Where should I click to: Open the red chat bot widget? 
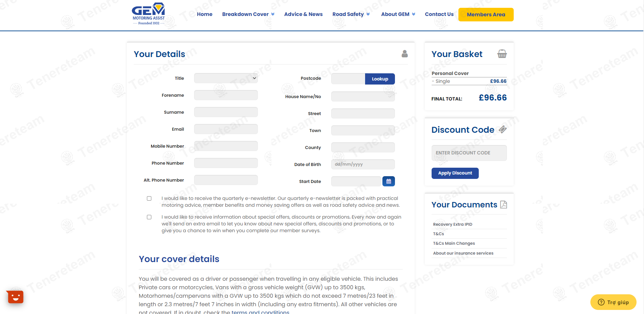tap(15, 297)
